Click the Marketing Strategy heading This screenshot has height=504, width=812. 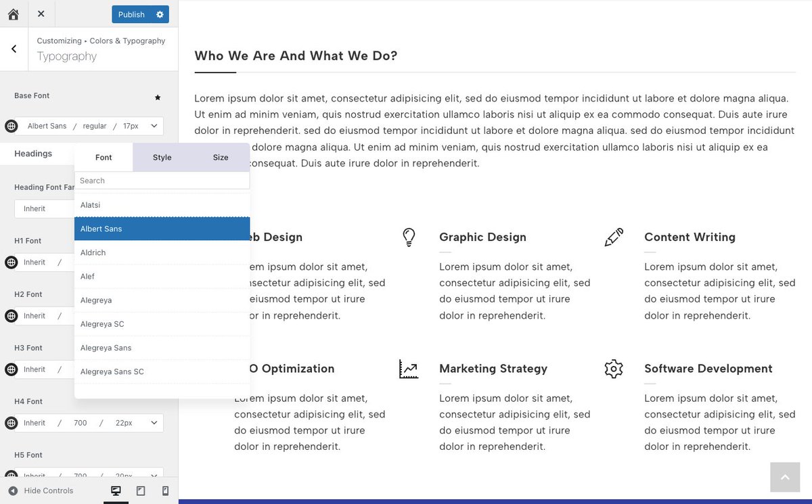pos(493,369)
